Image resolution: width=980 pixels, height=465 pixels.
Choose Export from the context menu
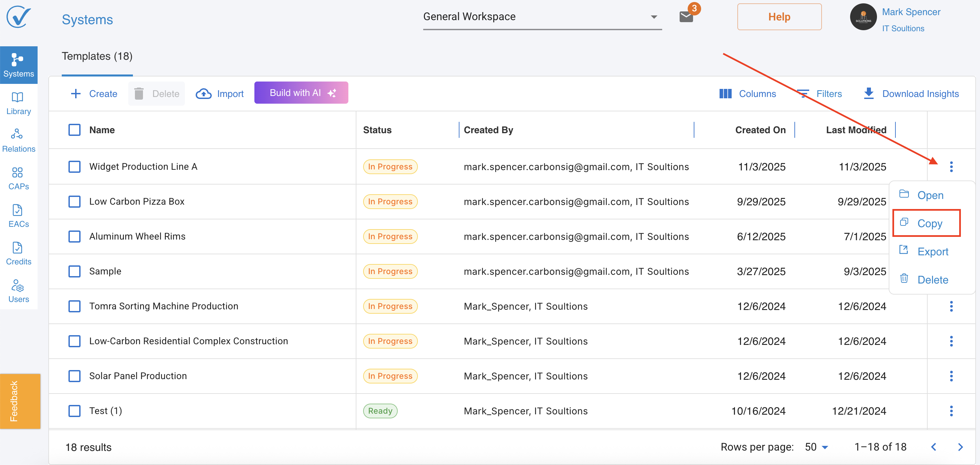[932, 251]
